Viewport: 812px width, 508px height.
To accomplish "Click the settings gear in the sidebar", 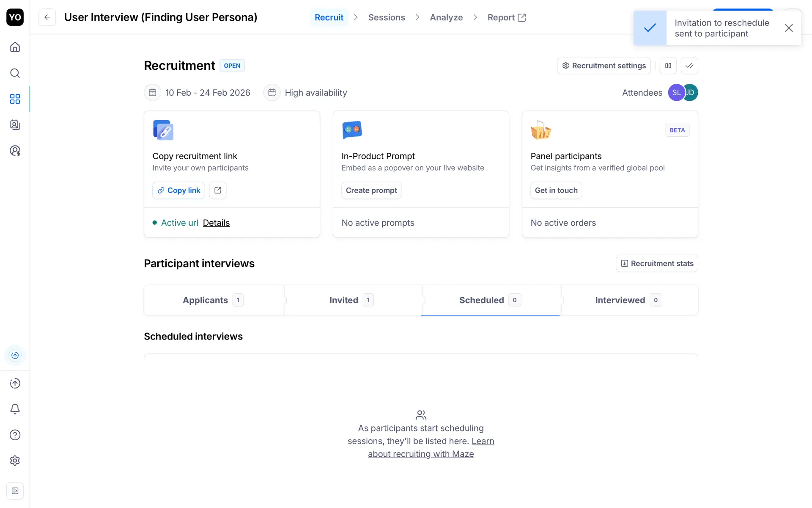I will tap(15, 461).
